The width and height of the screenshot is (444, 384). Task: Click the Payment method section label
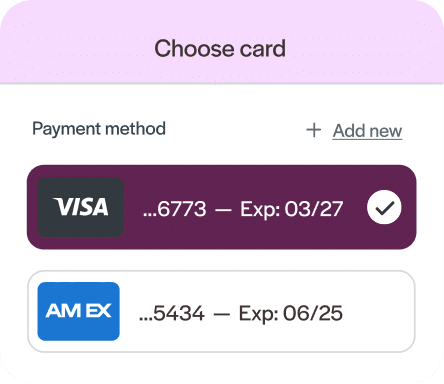pos(99,129)
